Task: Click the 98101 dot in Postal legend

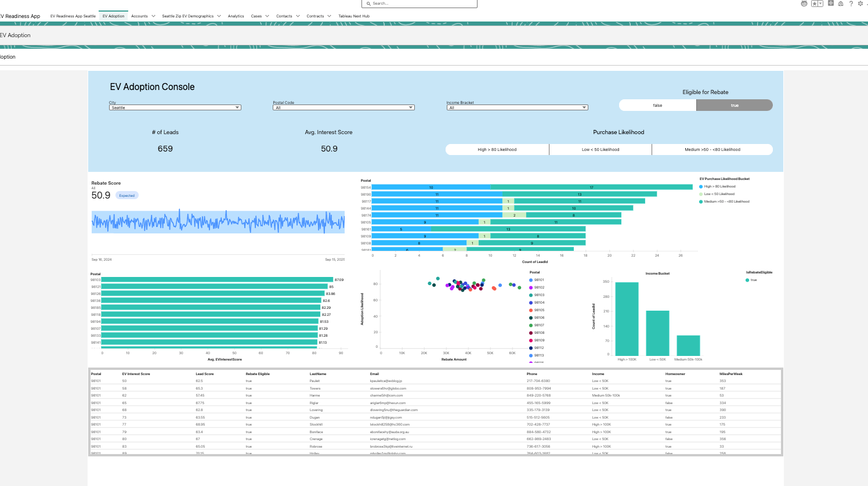Action: [x=531, y=280]
